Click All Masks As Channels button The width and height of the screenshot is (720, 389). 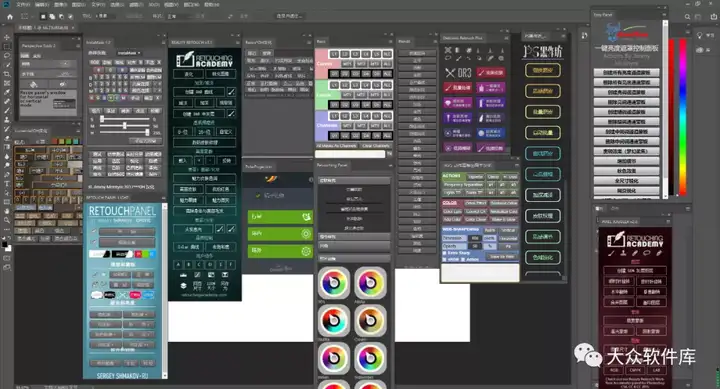click(336, 146)
